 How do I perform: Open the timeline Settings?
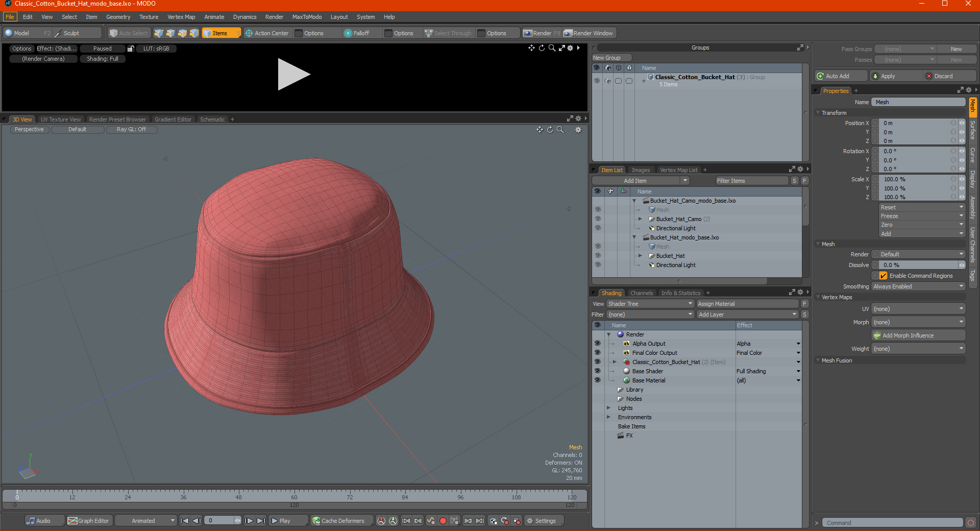coord(544,521)
